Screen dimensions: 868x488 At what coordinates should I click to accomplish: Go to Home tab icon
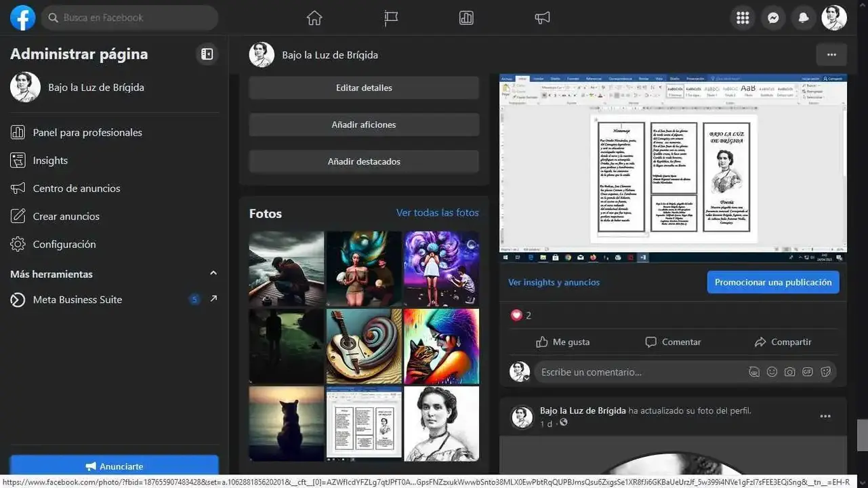click(x=314, y=18)
